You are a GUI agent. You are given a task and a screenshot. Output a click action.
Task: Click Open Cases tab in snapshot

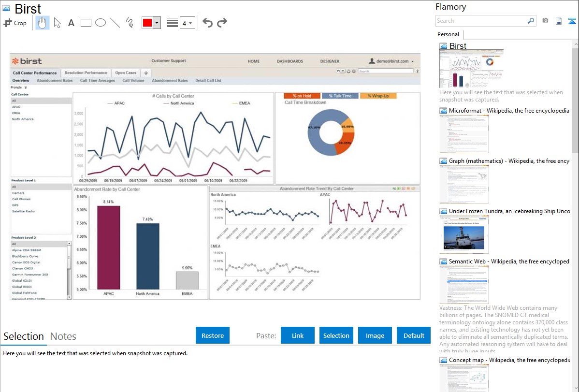[x=126, y=73]
